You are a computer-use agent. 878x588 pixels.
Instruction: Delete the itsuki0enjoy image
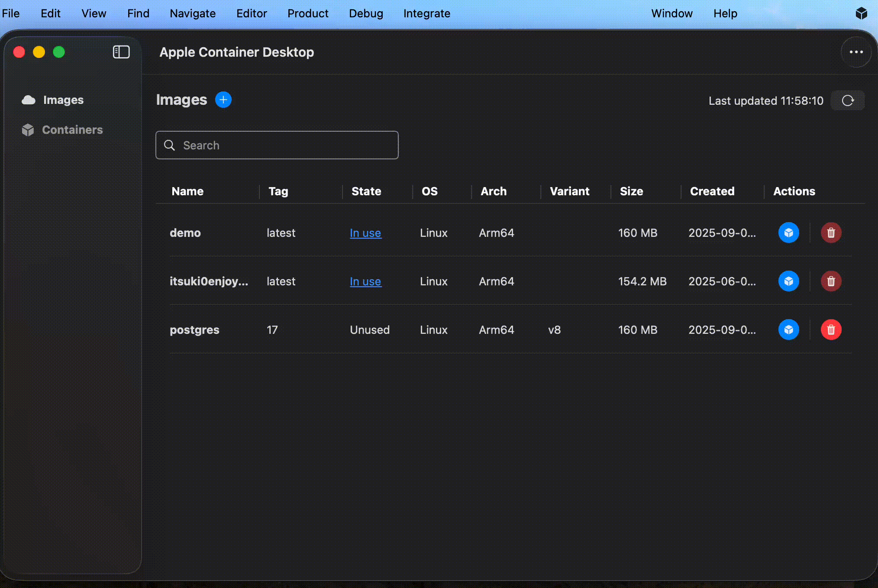click(831, 281)
